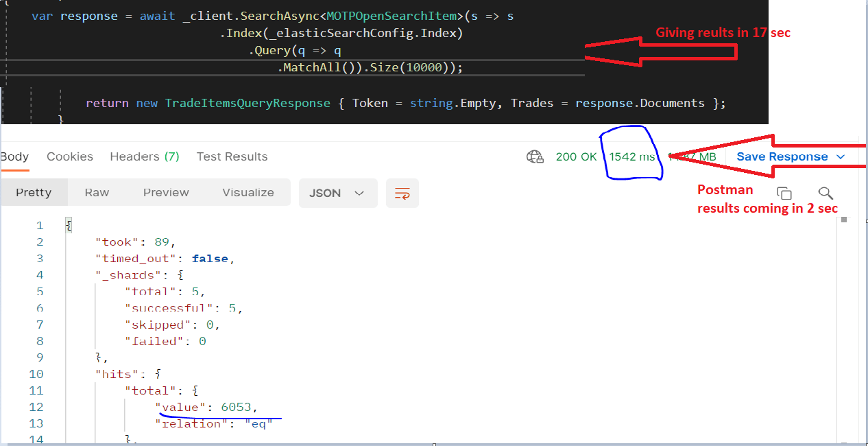Switch to Preview view mode
The height and width of the screenshot is (446, 868).
[x=166, y=193]
